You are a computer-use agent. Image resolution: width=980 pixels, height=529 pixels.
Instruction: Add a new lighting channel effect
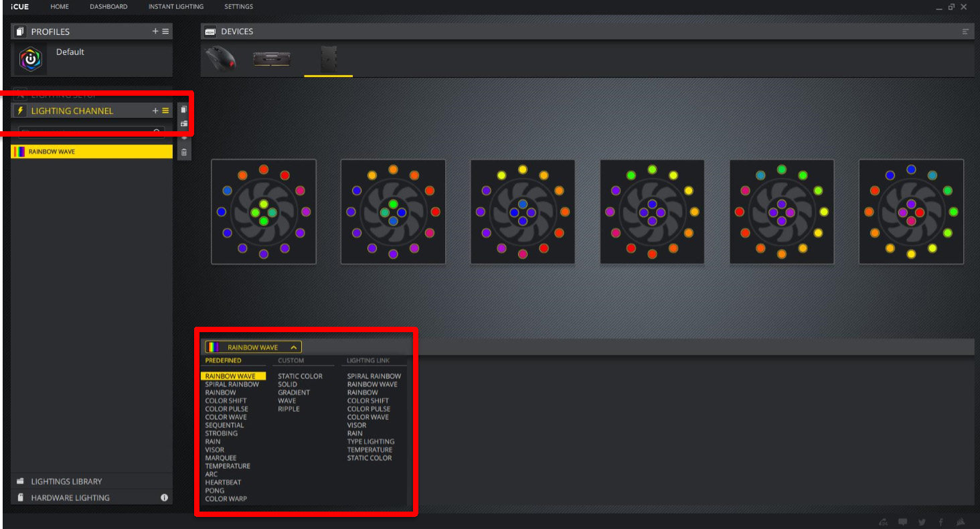click(x=155, y=110)
